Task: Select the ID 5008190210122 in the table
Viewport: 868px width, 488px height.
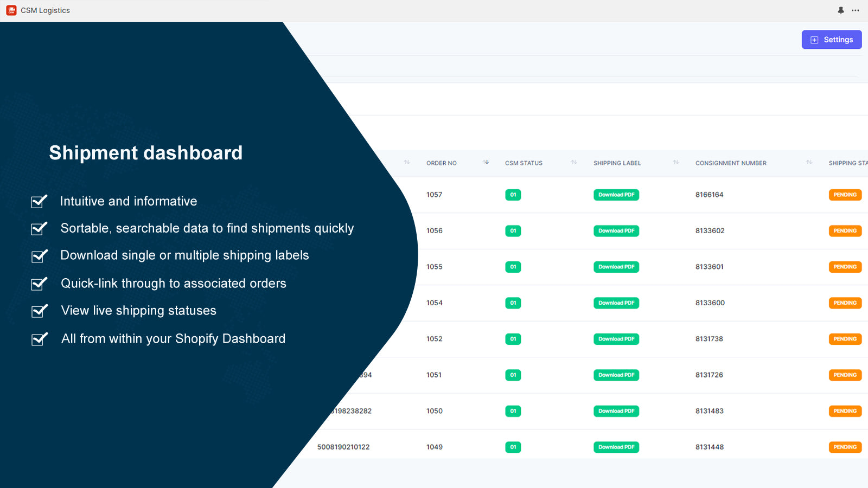Action: (x=343, y=447)
